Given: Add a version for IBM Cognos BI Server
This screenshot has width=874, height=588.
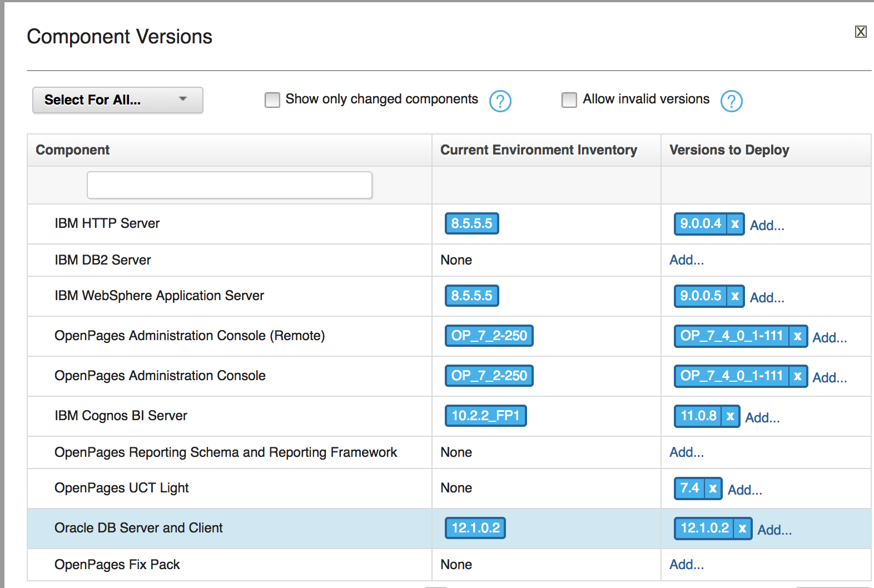Looking at the screenshot, I should tap(762, 417).
